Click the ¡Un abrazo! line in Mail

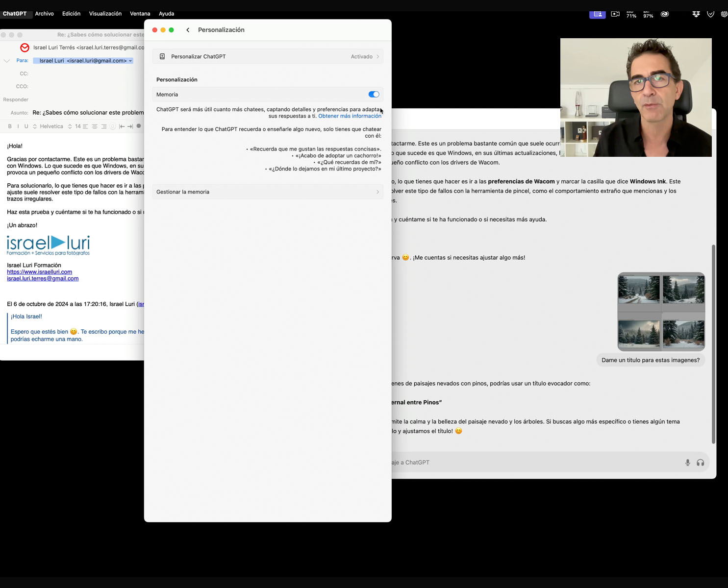22,225
